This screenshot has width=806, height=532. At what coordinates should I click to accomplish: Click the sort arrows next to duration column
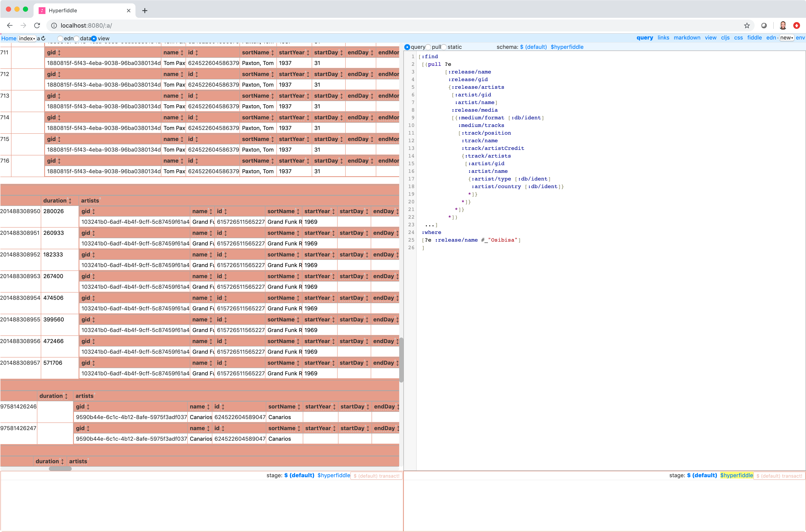(x=70, y=201)
